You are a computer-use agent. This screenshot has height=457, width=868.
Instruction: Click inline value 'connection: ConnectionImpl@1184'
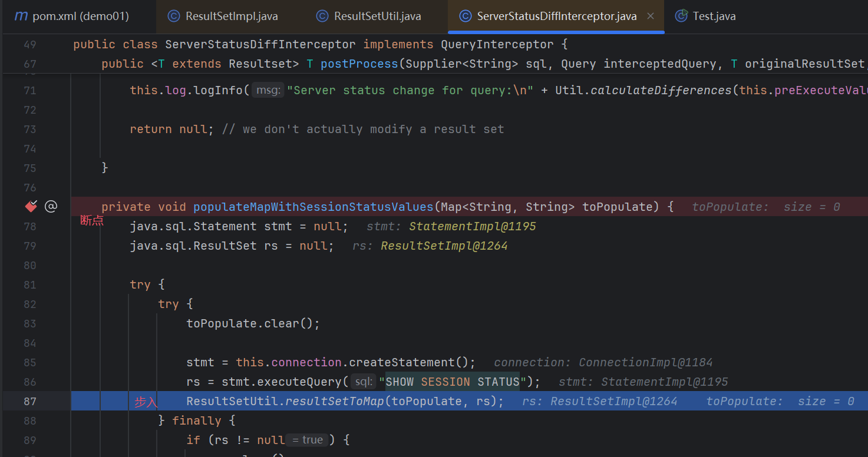coord(603,362)
